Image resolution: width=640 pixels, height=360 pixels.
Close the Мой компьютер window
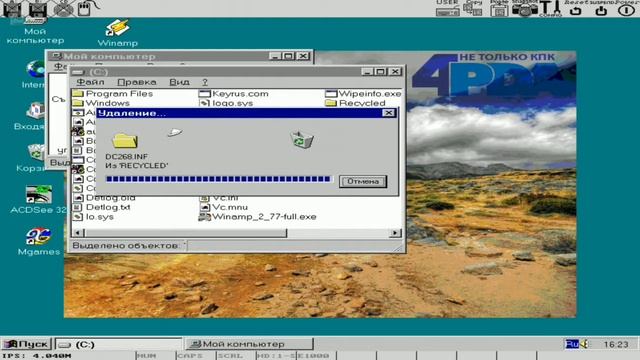303,56
